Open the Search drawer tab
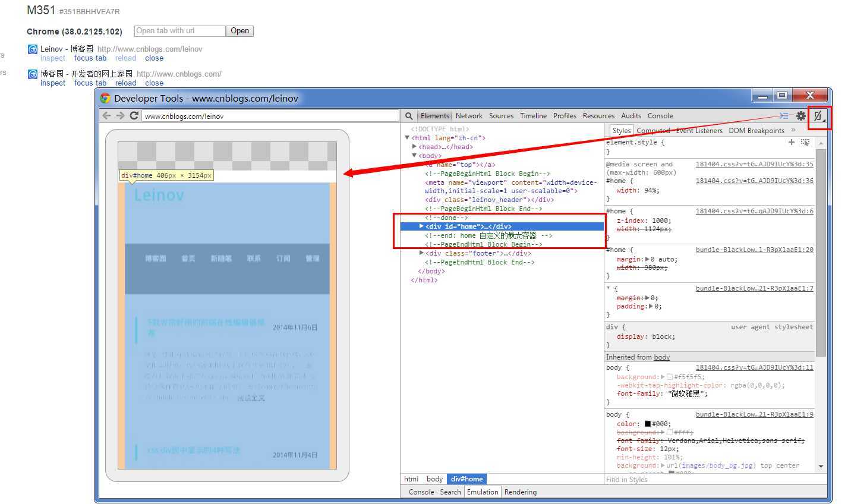Image resolution: width=851 pixels, height=504 pixels. pos(450,492)
